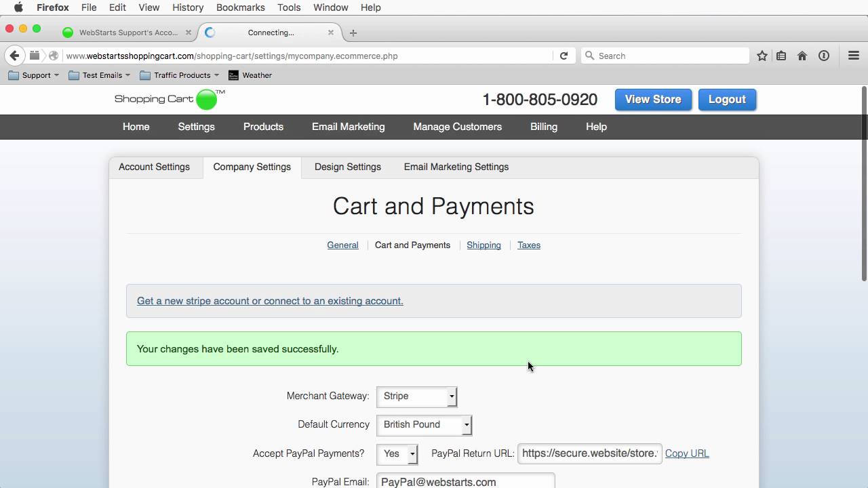This screenshot has height=488, width=868.
Task: Open Manage Customers in the navigation bar
Action: [457, 127]
